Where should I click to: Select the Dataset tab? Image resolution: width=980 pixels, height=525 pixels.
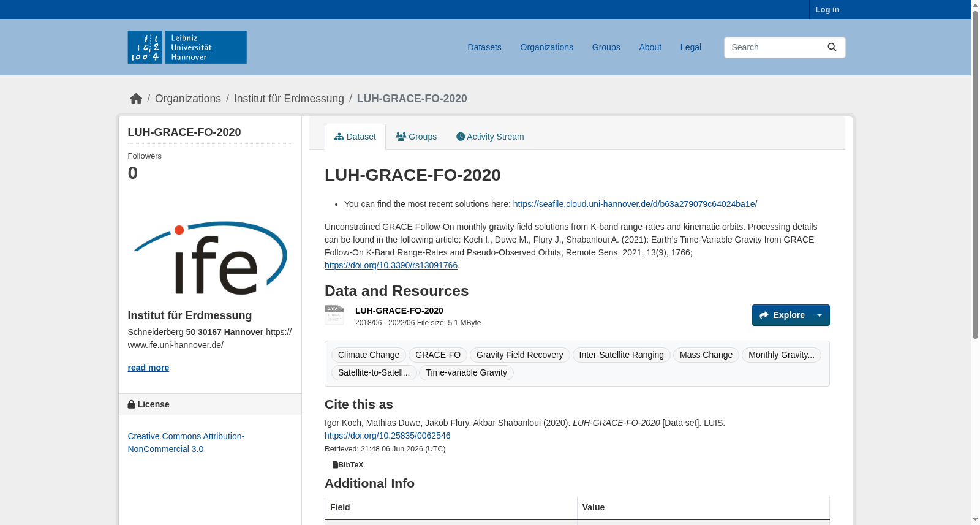[355, 137]
